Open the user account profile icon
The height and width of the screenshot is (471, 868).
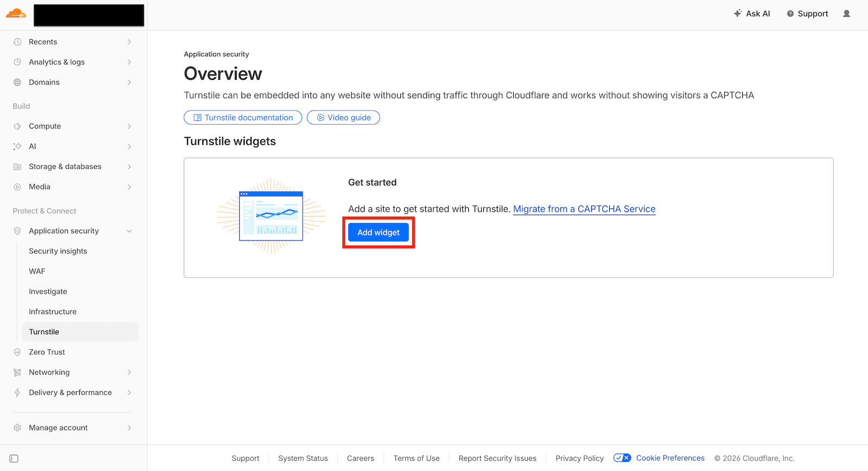(x=846, y=14)
